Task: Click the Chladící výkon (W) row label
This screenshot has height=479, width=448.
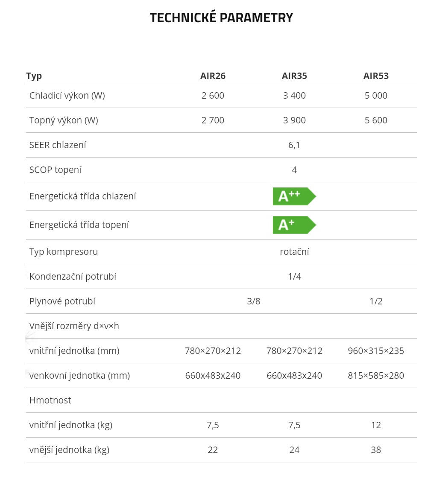Action: (67, 96)
